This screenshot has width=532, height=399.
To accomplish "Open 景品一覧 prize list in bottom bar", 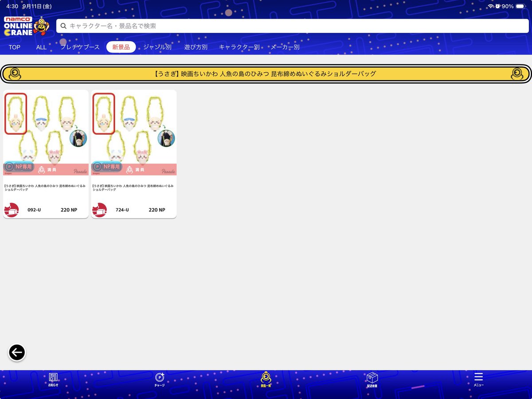I will point(266,380).
